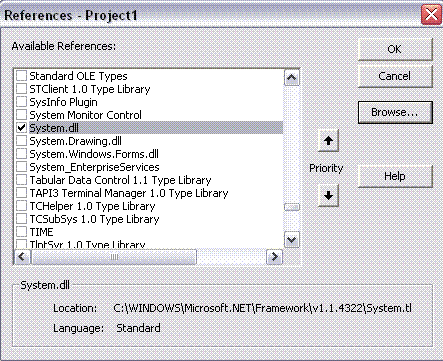Viewport: 443px width, 361px height.
Task: Move reference priority up with arrow button
Action: pos(328,141)
